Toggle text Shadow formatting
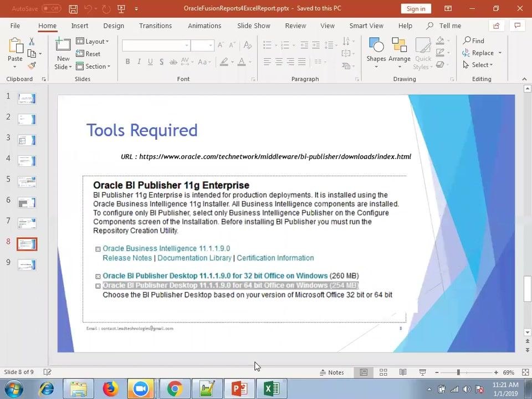 click(x=161, y=62)
